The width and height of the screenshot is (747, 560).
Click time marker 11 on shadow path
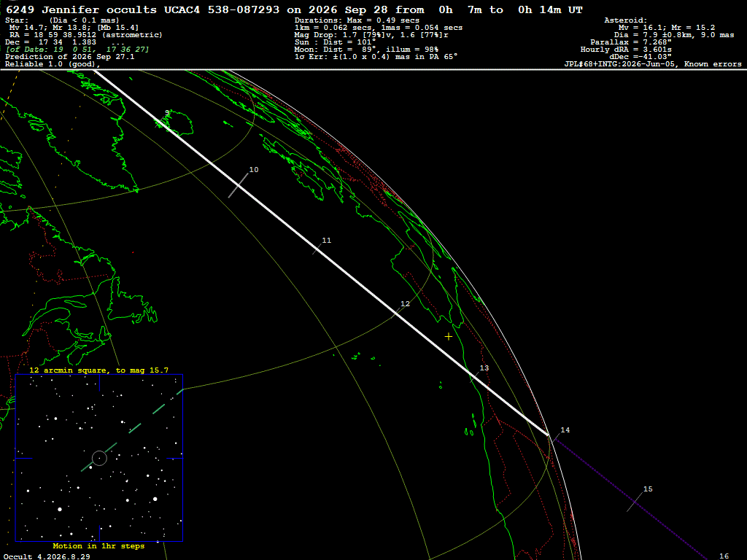(326, 241)
